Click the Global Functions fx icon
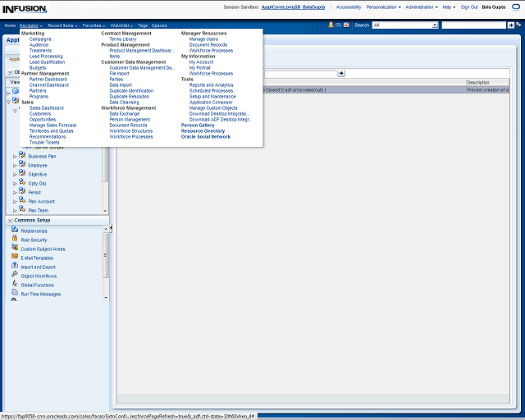This screenshot has width=525, height=420. click(x=15, y=285)
